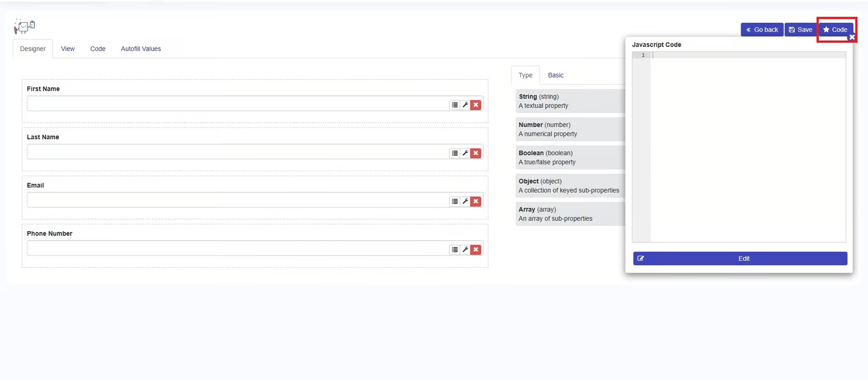Remove the Last Name field via red X
The width and height of the screenshot is (868, 380).
(476, 153)
